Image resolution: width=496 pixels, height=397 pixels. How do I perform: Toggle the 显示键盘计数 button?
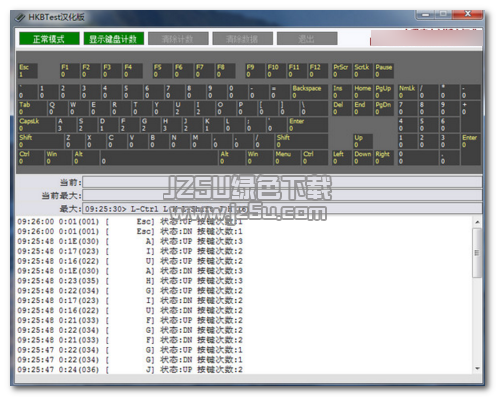point(113,39)
